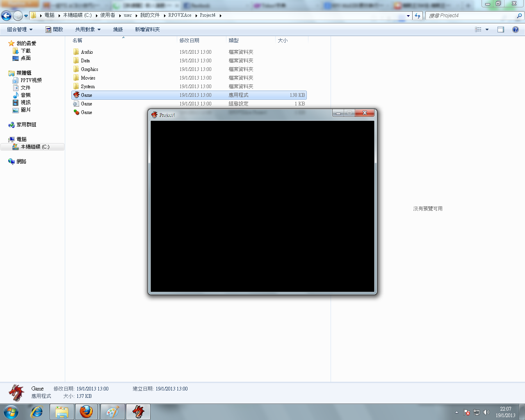Click the 搜尋 Project4 search field
The height and width of the screenshot is (420, 525).
tap(471, 16)
